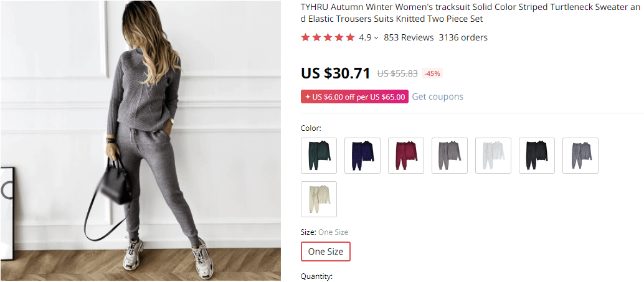
Task: Choose the white tracksuit color
Action: coord(493,156)
